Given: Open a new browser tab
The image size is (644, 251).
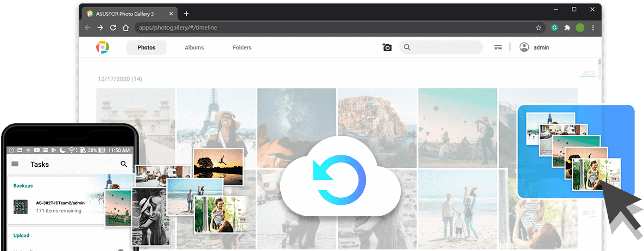Looking at the screenshot, I should tap(186, 14).
